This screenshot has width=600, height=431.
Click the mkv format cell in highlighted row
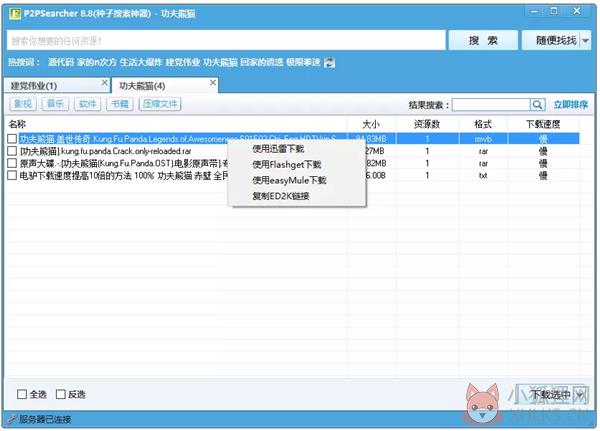click(483, 139)
